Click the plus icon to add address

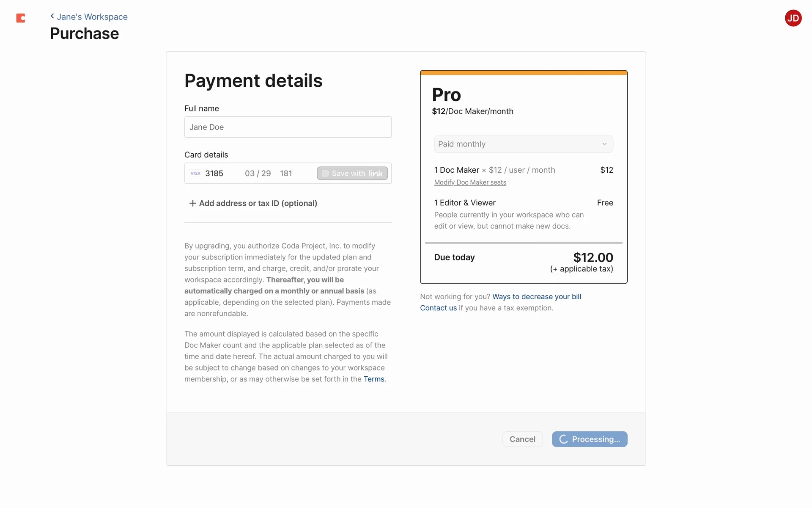coord(192,203)
